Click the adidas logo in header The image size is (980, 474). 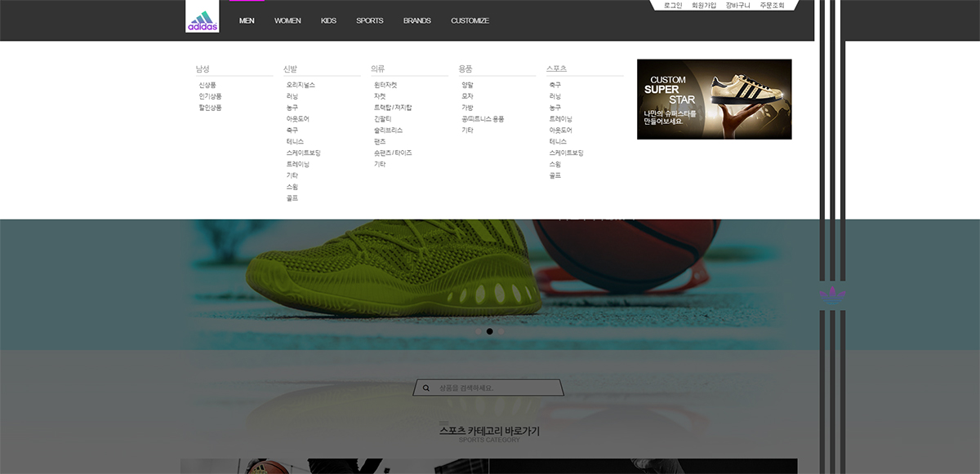[x=202, y=20]
